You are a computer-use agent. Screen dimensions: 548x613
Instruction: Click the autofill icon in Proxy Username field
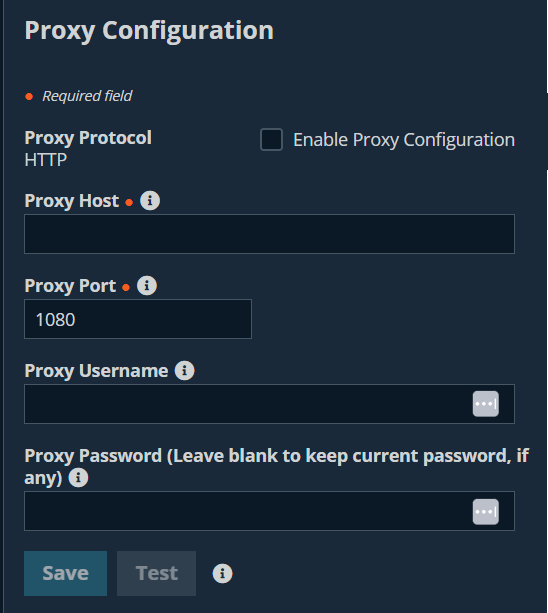(485, 404)
